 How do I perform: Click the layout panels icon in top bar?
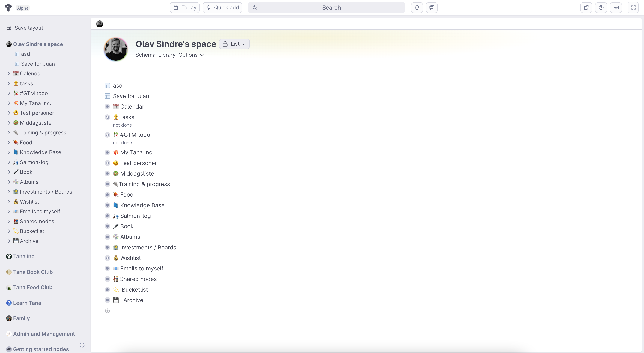[586, 8]
